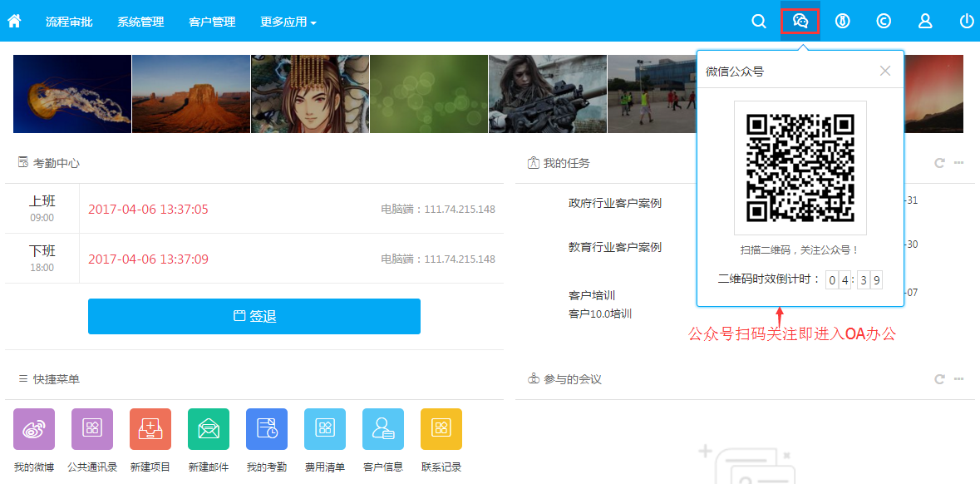Click the necktie circle icon in header

coord(843,22)
